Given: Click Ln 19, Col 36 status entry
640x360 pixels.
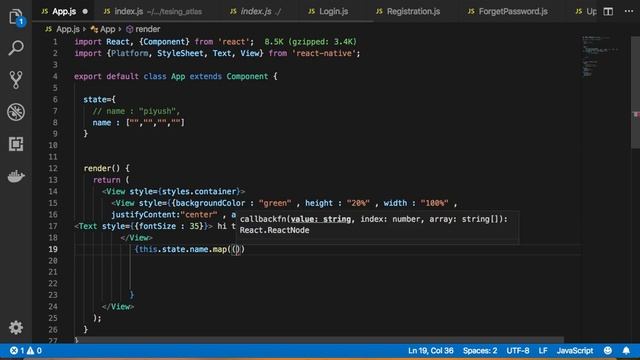Looking at the screenshot, I should 431,351.
